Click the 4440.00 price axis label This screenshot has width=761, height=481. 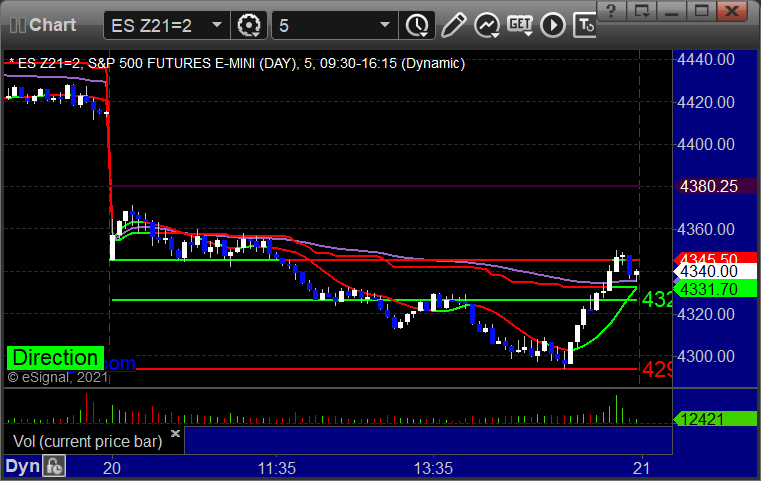[x=706, y=59]
